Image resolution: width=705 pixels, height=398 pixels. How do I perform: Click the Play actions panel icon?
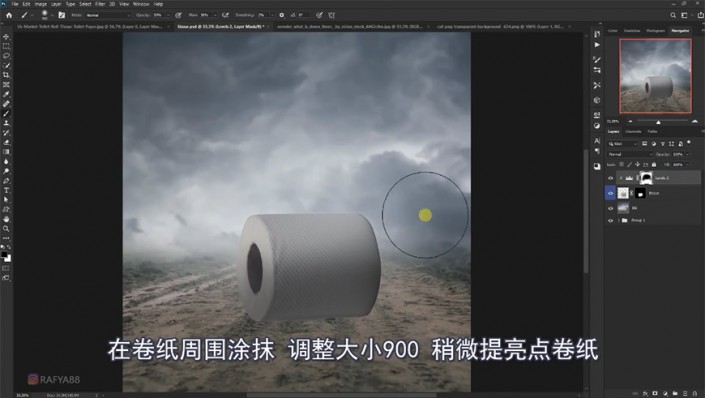pyautogui.click(x=597, y=45)
